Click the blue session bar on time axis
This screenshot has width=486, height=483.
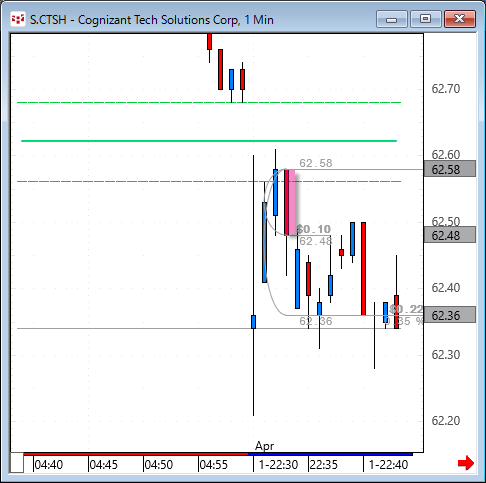(x=330, y=454)
